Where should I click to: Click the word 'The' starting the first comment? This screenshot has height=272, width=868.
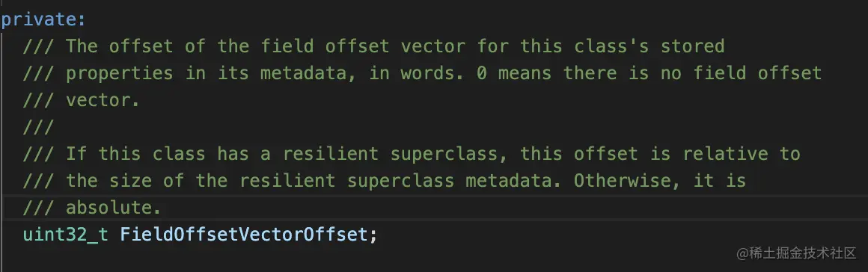pyautogui.click(x=82, y=46)
